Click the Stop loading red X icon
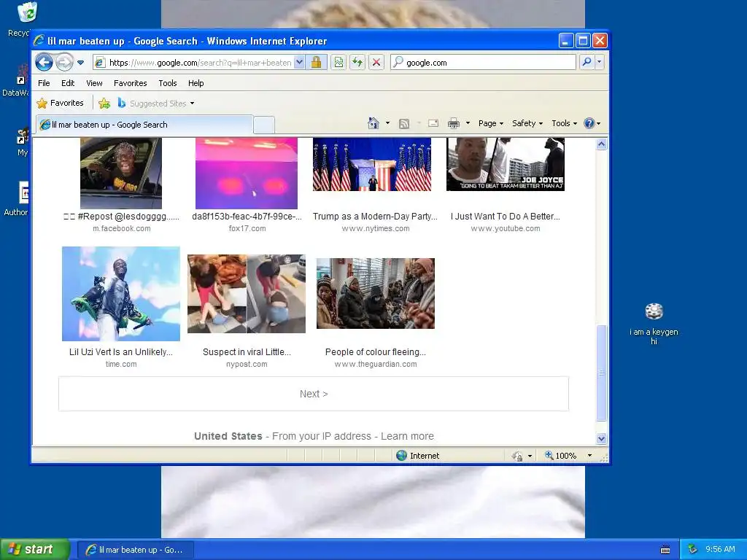This screenshot has height=560, width=747. point(376,63)
